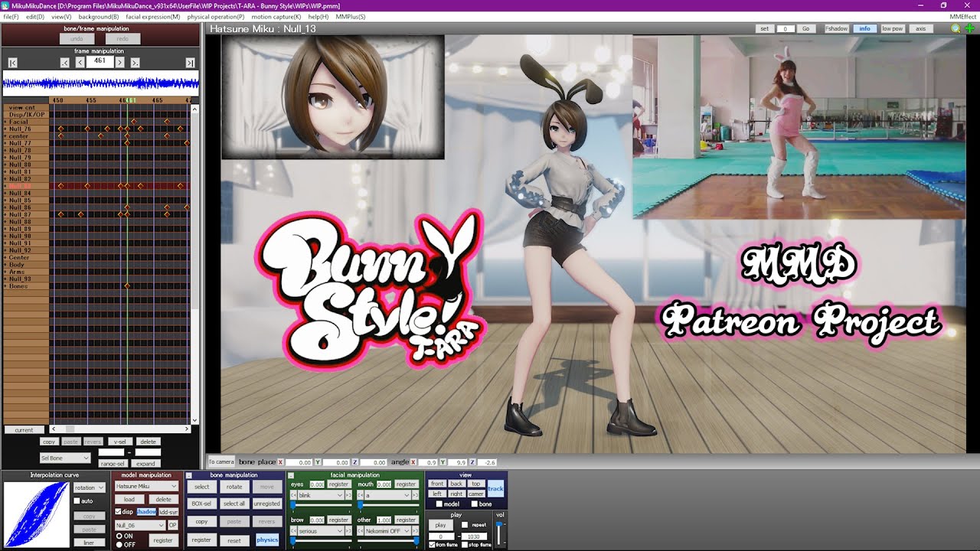980x551 pixels.
Task: Click the fshadow button
Action: point(837,28)
